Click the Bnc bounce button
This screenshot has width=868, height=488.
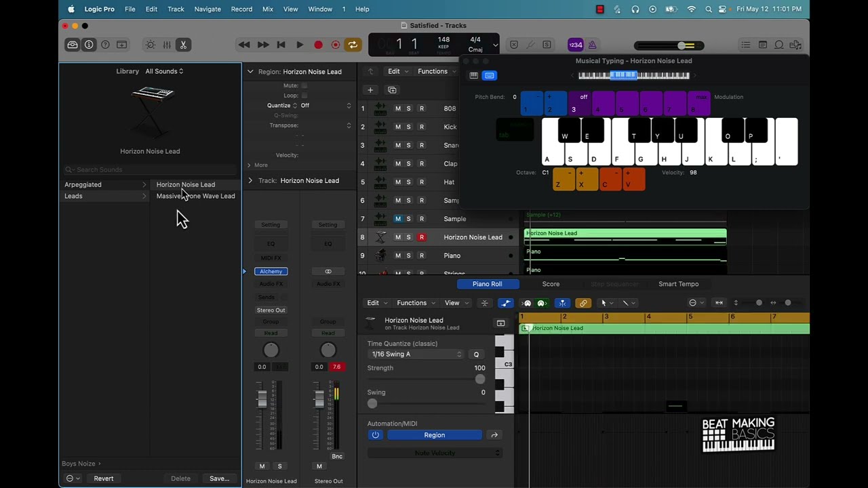coord(336,456)
